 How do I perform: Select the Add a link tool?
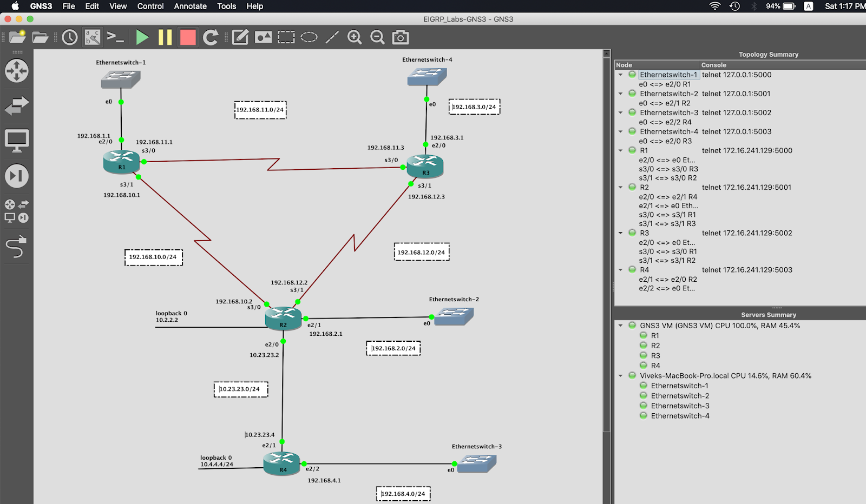[16, 246]
